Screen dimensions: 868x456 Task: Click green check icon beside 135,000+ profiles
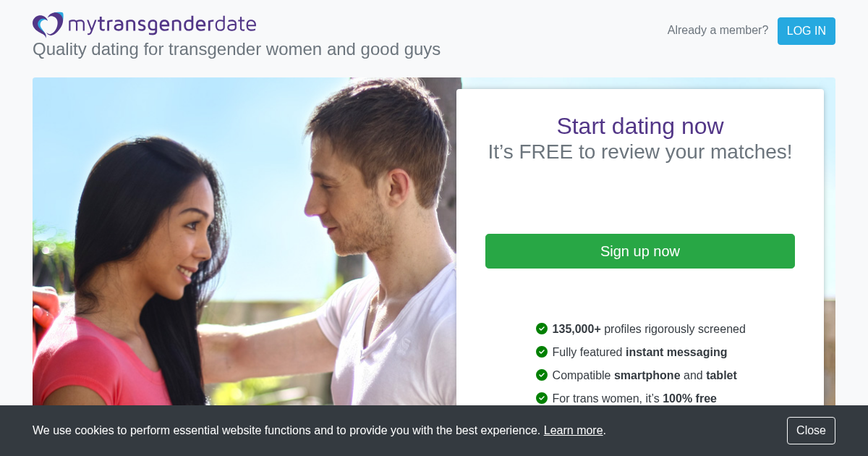542,329
